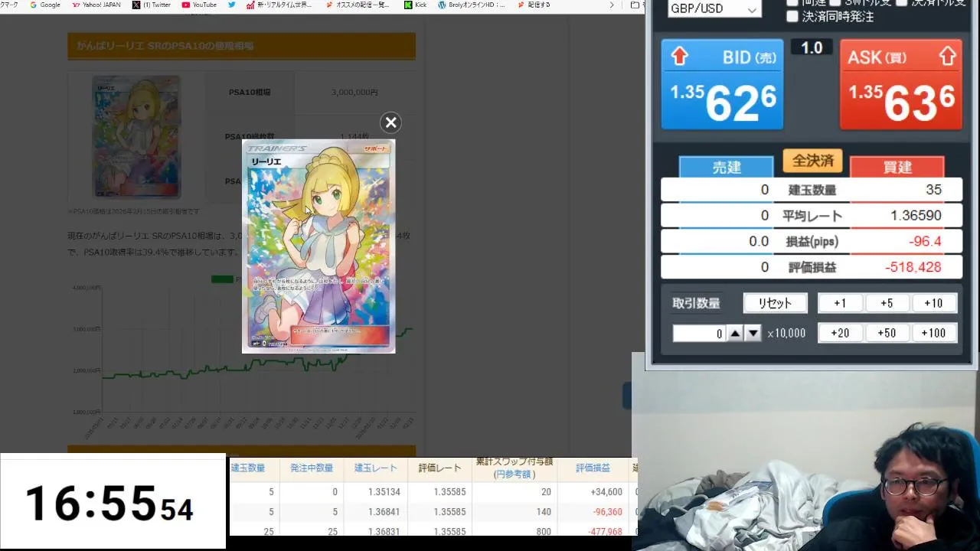Add +50 to trade quantity
Image resolution: width=980 pixels, height=551 pixels.
(x=887, y=333)
